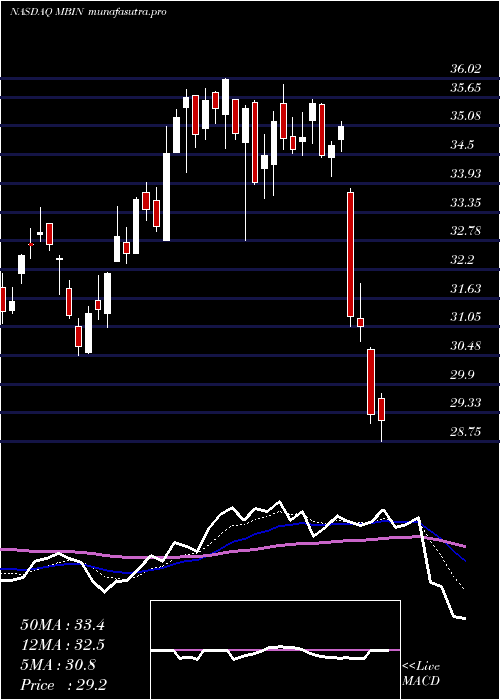Viewport: 500px width, 700px height.
Task: Click the NASDAQ MBIN munafasutra.pro title text
Action: click(x=88, y=12)
